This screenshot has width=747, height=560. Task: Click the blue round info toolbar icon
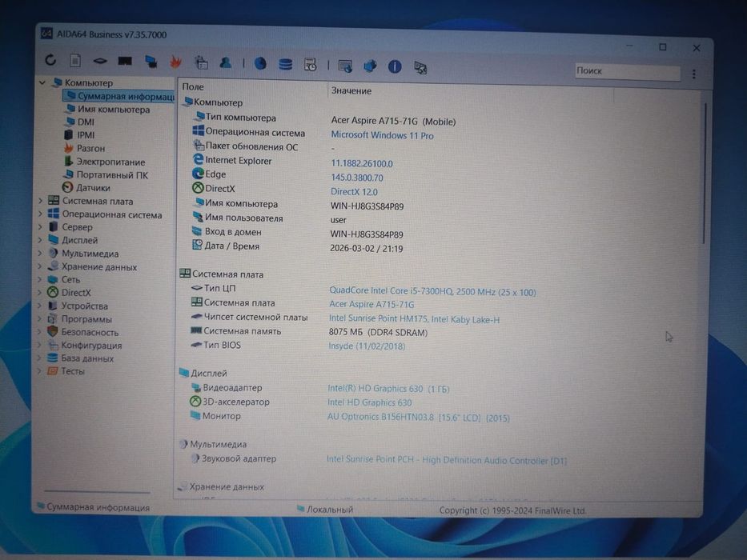[x=395, y=66]
